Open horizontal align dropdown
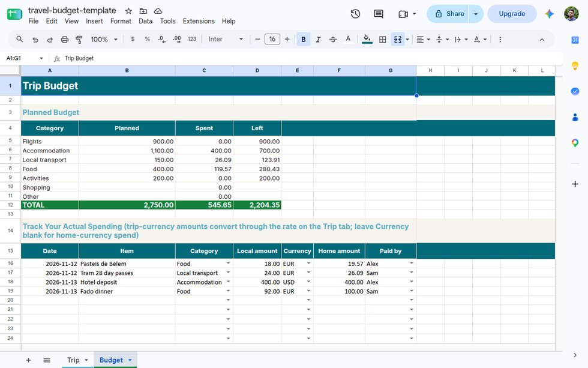The height and width of the screenshot is (368, 588). (424, 40)
